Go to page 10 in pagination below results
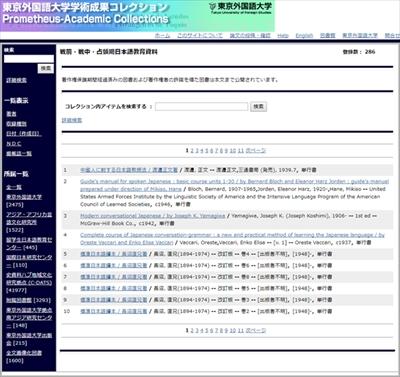 point(233,331)
